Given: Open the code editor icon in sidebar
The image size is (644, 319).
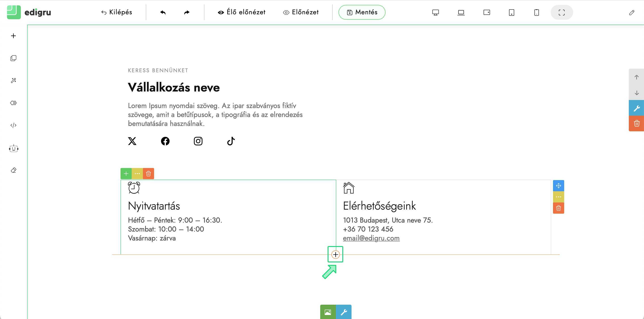Looking at the screenshot, I should click(13, 125).
